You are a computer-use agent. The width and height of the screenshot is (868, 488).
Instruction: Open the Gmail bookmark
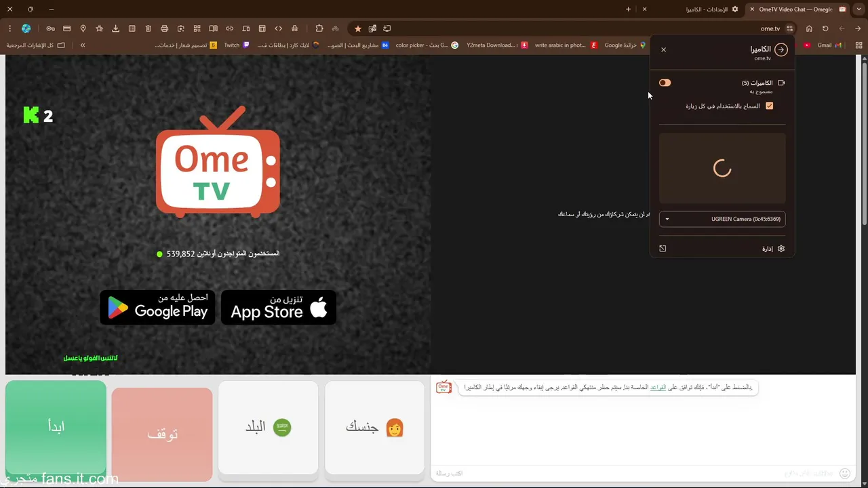(829, 45)
